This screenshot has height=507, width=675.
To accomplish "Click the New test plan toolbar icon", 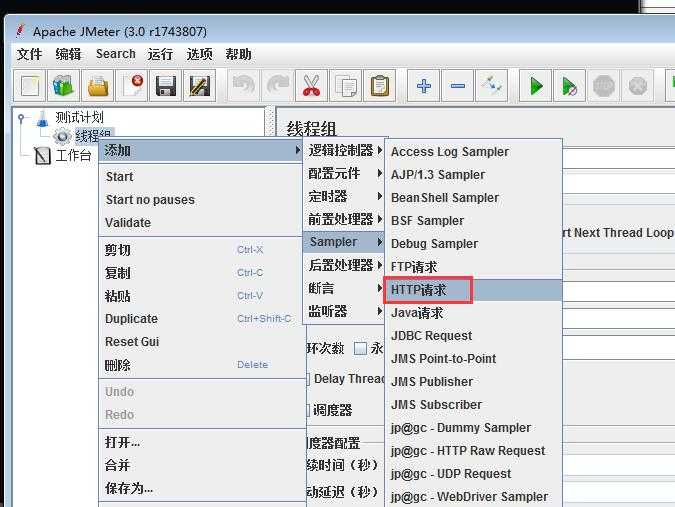I will tap(30, 85).
